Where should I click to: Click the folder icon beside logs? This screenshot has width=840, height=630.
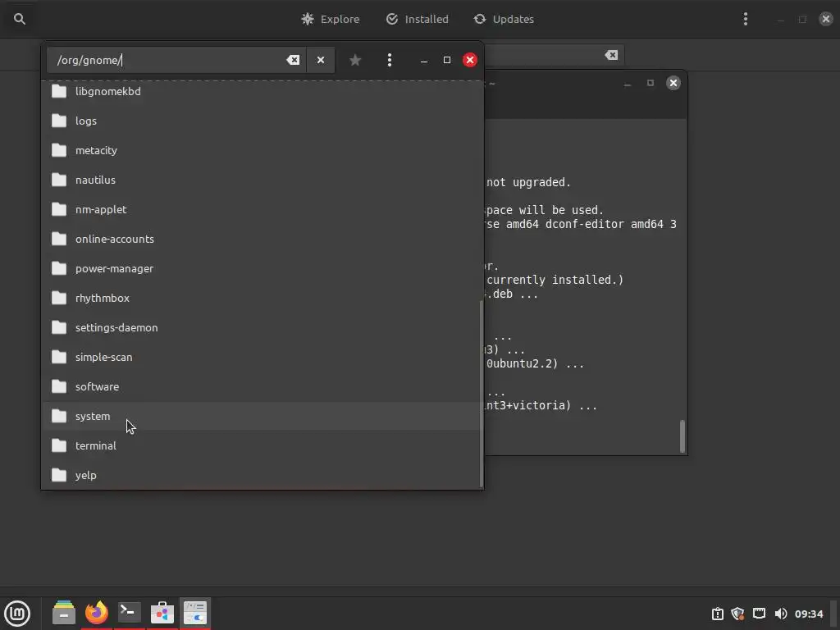point(59,121)
